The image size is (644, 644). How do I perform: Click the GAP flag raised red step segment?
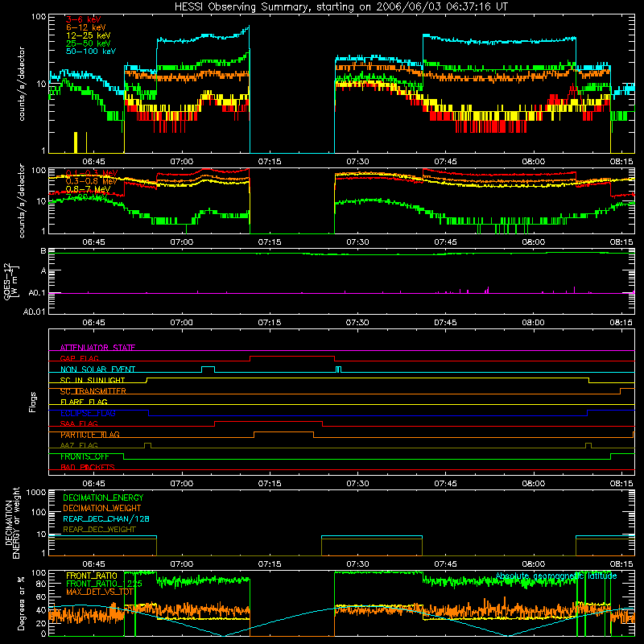click(292, 356)
